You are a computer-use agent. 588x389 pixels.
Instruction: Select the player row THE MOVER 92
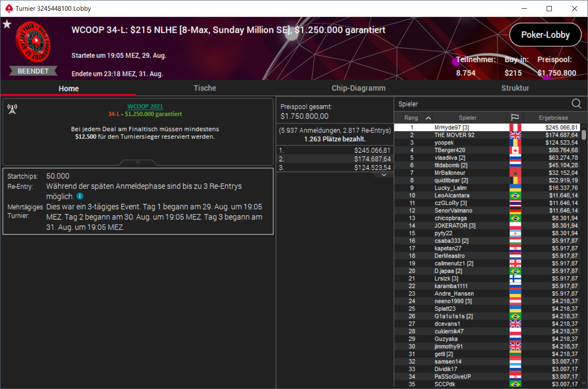click(487, 135)
